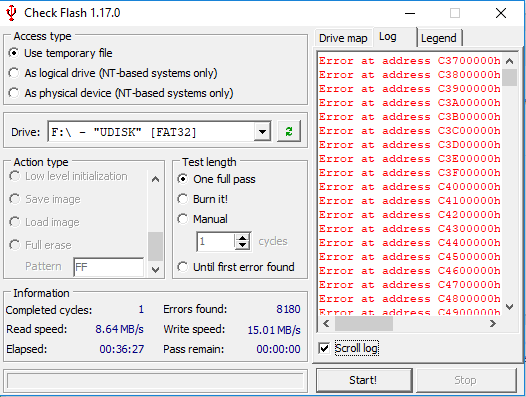Switch to the Log tab
Viewport: 526px width, 397px height.
[394, 37]
